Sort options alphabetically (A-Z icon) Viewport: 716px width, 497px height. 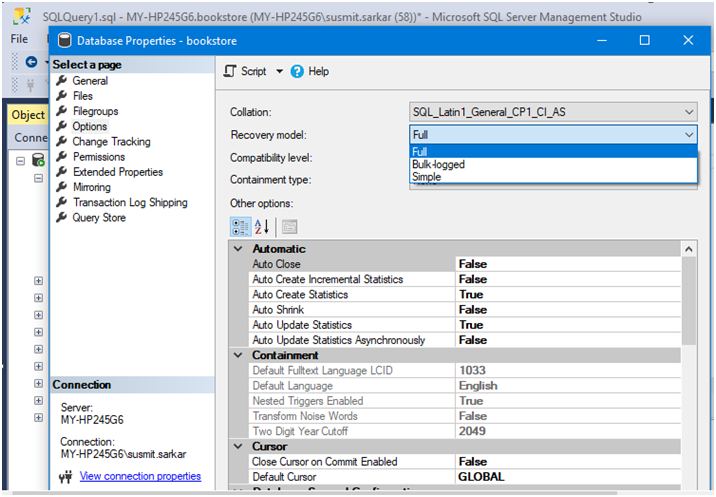point(262,227)
